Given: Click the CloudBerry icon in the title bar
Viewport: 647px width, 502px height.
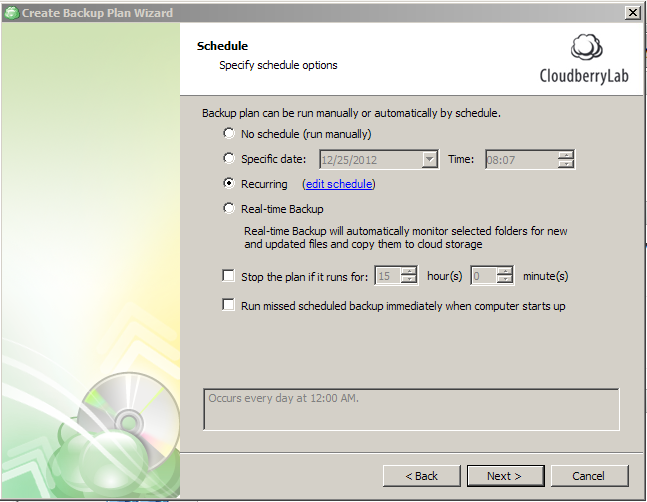Looking at the screenshot, I should click(11, 12).
